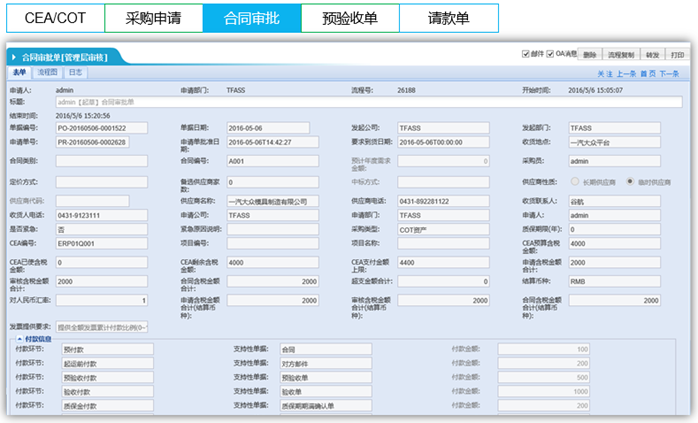Click the 供应商电话 field 0431-892281122
698x423 pixels.
click(x=443, y=201)
